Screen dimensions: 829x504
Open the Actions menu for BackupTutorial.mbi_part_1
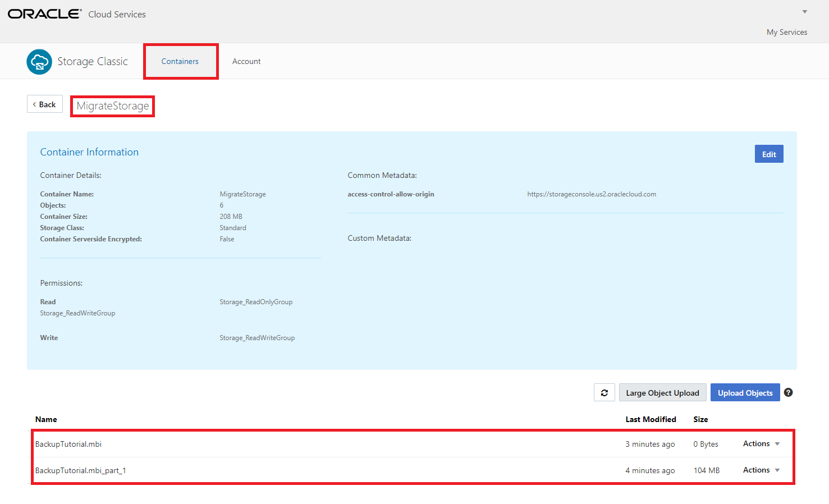click(760, 470)
